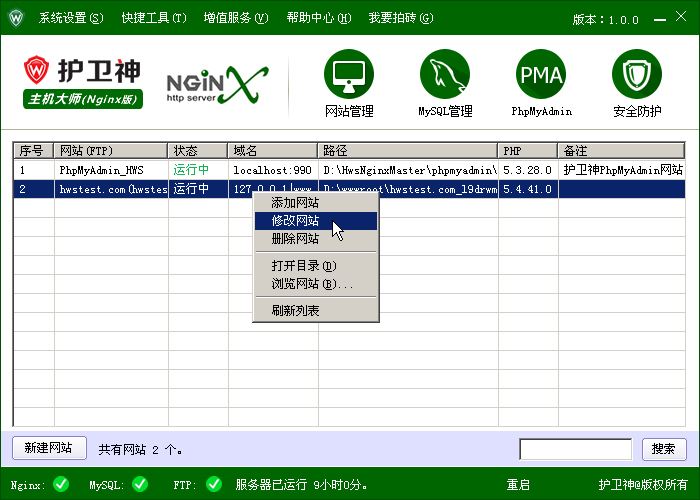Click the 5.4.41.0 PHP version cell

click(527, 189)
